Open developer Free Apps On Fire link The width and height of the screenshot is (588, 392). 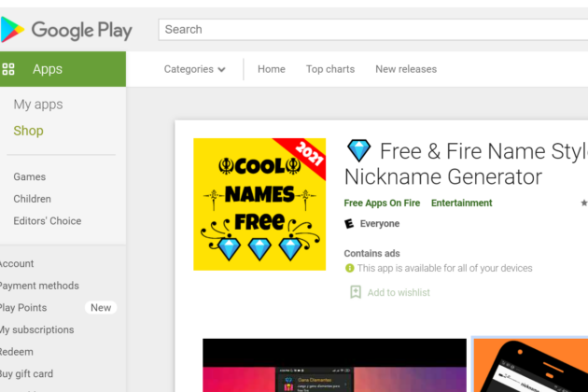point(382,203)
